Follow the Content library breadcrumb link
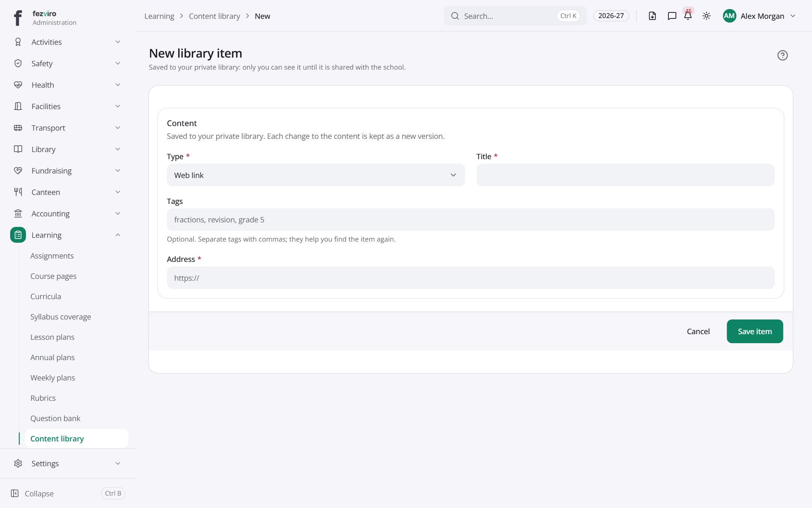This screenshot has width=812, height=508. pos(214,16)
